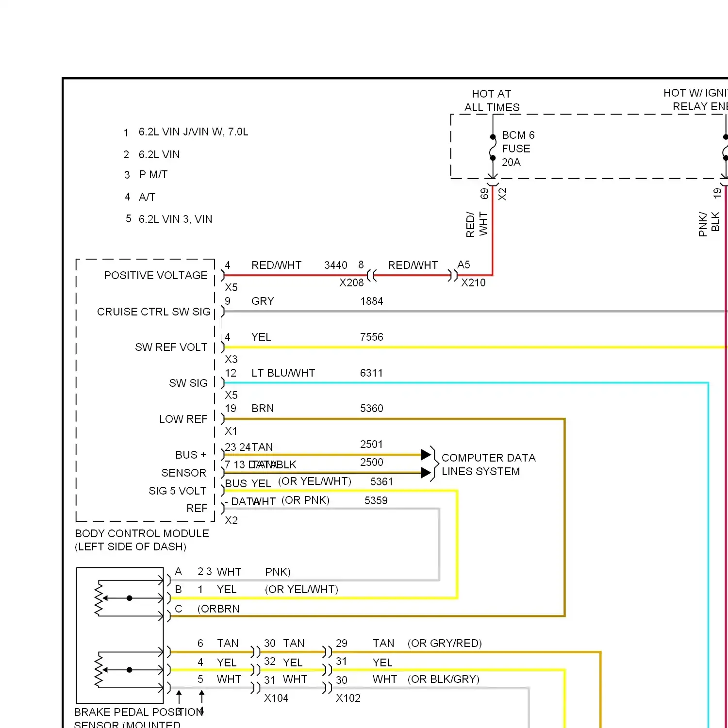Click circuit number 5360
The height and width of the screenshot is (728, 728).
(x=372, y=408)
